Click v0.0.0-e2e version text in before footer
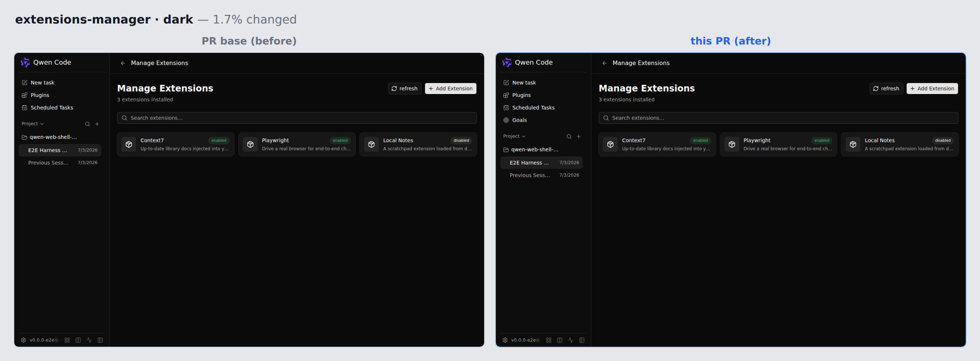This screenshot has width=980, height=361. coord(42,340)
